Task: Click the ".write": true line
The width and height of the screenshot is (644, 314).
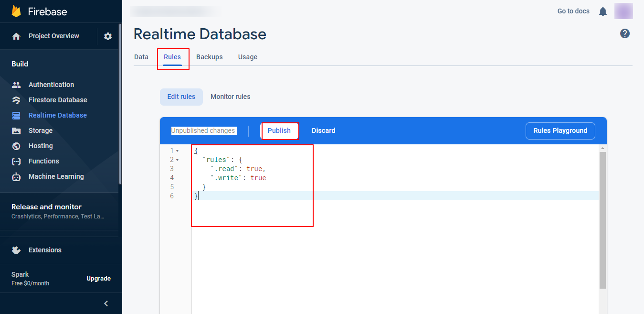Action: (238, 178)
